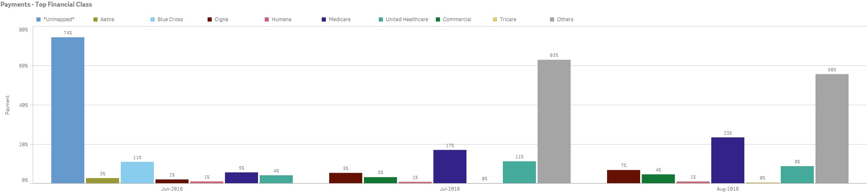Select the 63% Others bar in Jul-2016
Viewport: 868px width, 196px height.
coord(554,121)
